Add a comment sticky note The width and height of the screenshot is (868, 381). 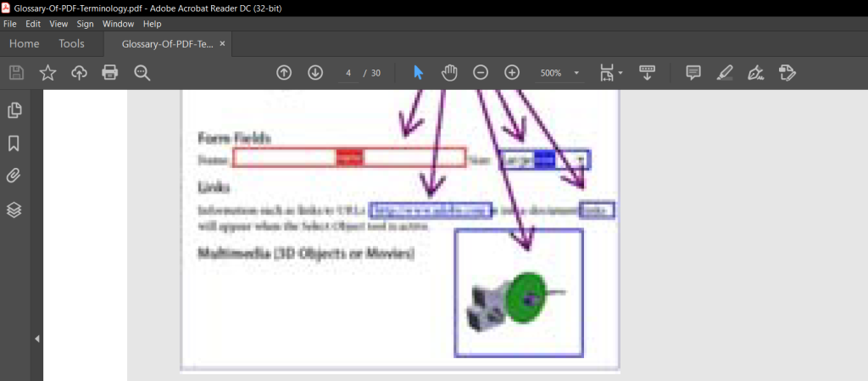(693, 72)
